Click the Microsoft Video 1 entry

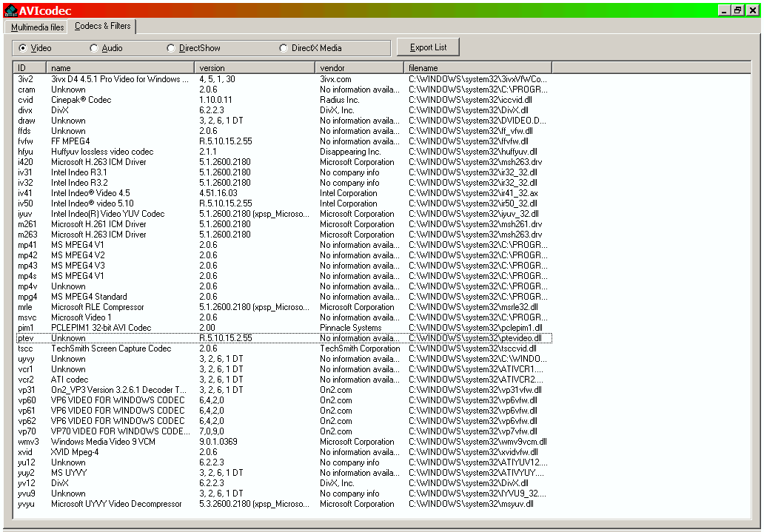pyautogui.click(x=81, y=317)
